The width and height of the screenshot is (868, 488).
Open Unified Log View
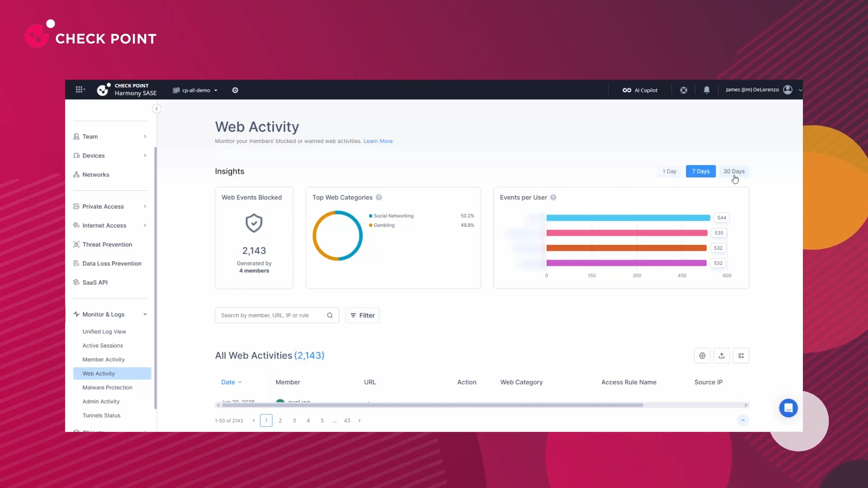tap(104, 331)
